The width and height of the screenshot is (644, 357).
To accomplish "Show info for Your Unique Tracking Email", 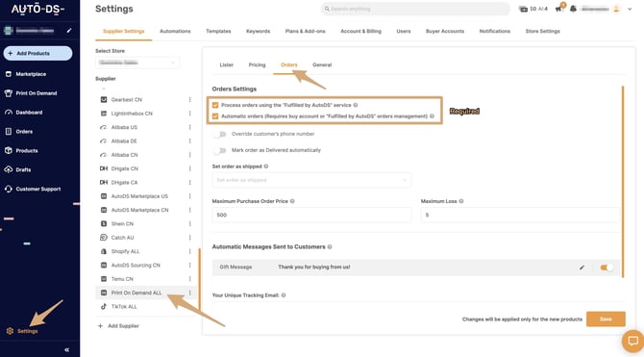I will click(x=284, y=294).
